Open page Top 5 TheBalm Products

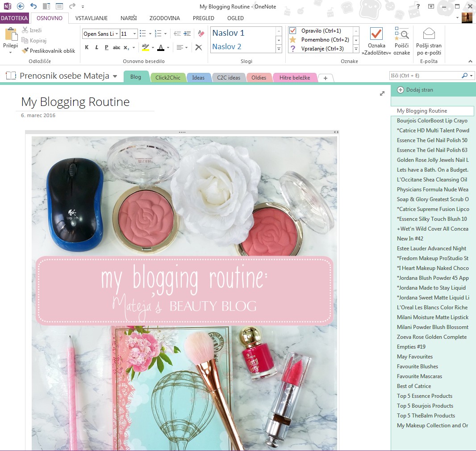[x=426, y=415]
